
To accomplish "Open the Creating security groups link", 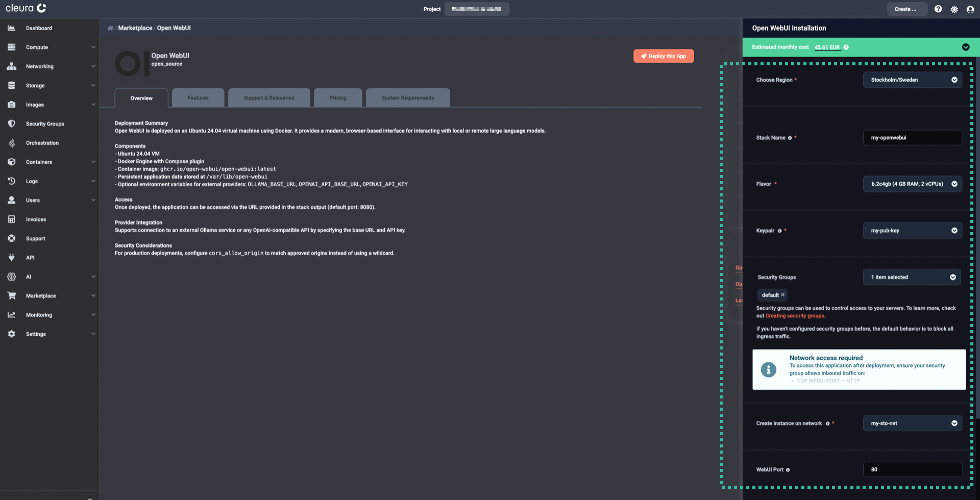I will pos(794,315).
